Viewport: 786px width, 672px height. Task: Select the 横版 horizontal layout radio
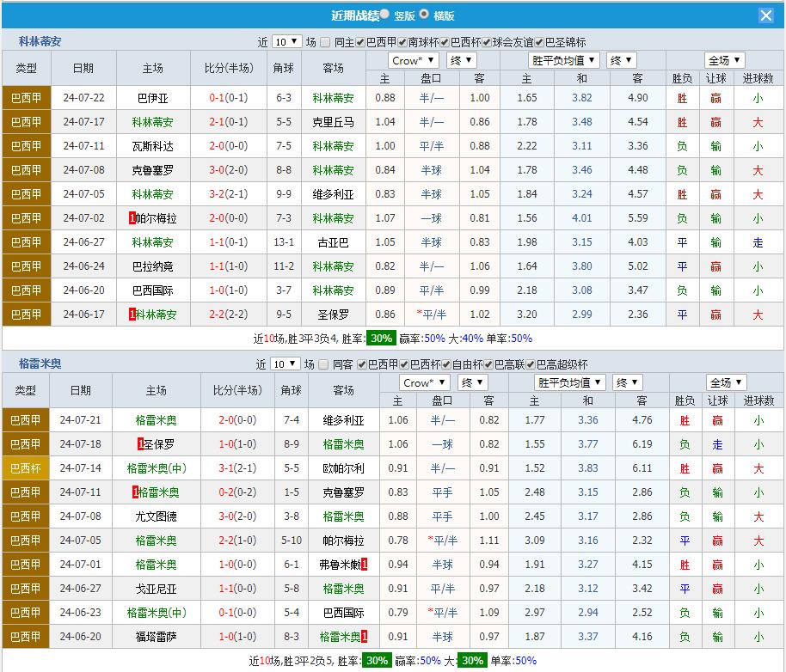[424, 15]
